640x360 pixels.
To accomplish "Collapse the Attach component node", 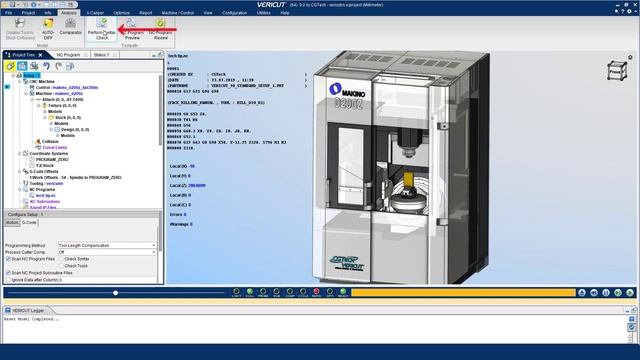I will (32, 99).
